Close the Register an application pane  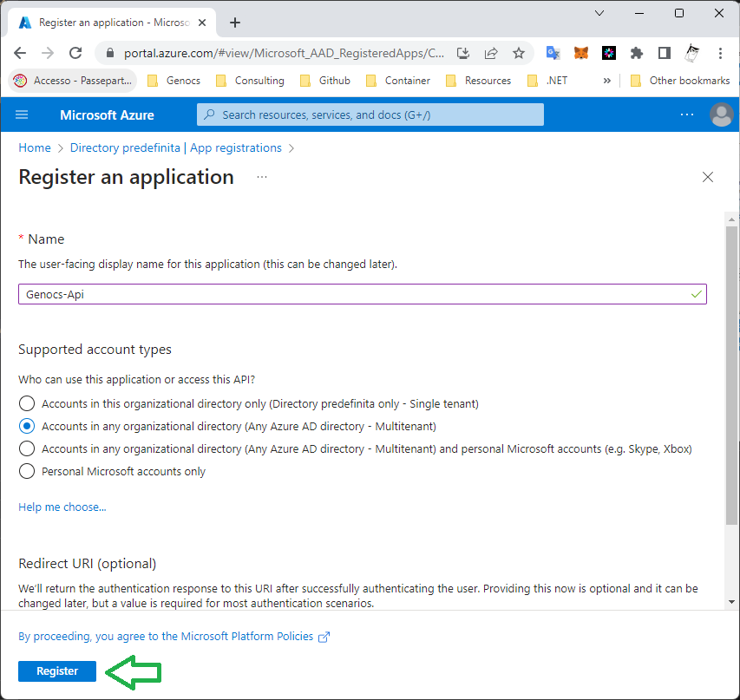point(708,177)
